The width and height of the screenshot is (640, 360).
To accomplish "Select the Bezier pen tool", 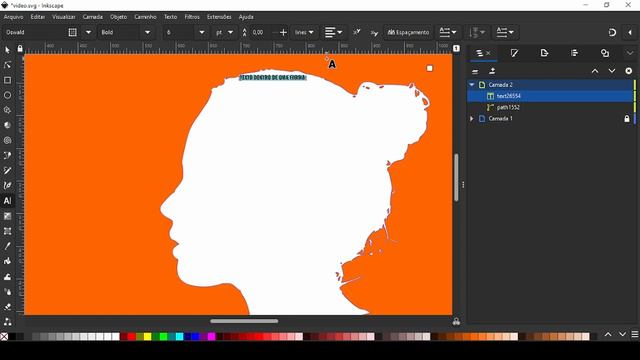I will click(7, 156).
